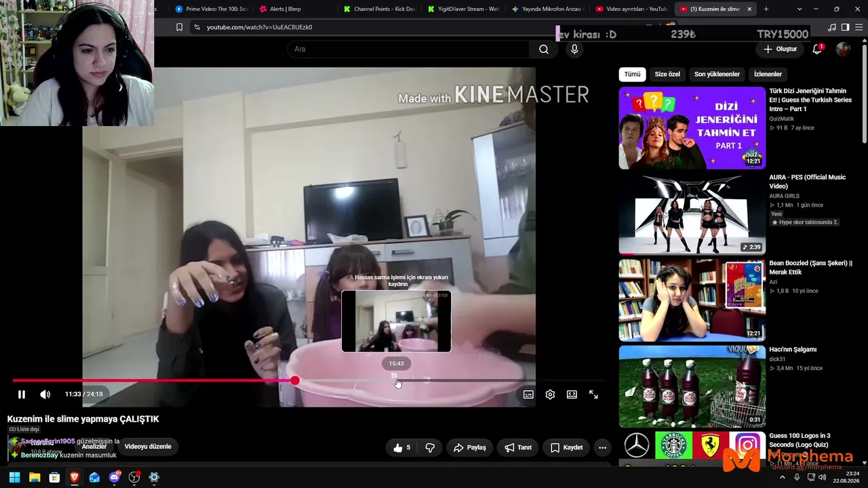Toggle subtitles on the video player

(x=528, y=394)
